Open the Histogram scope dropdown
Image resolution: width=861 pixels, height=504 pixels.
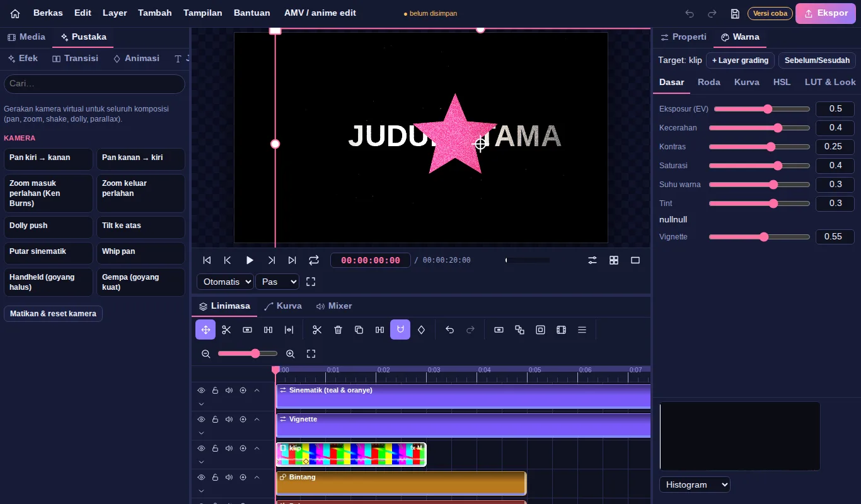(x=695, y=484)
